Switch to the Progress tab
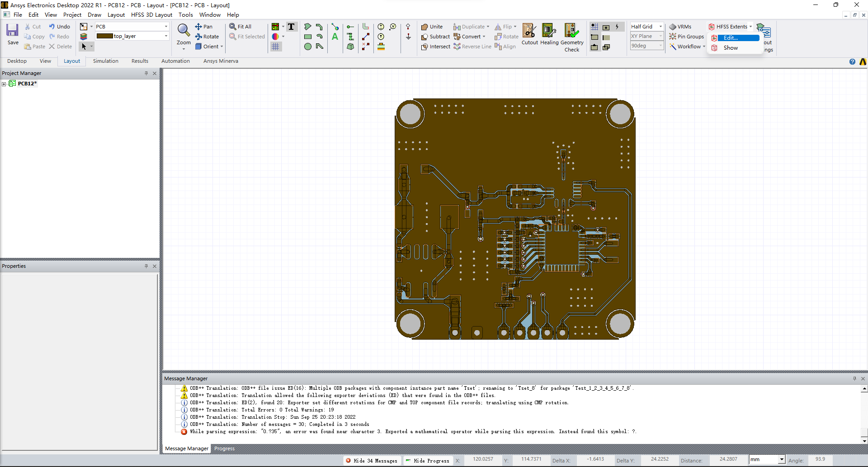This screenshot has height=467, width=868. coord(224,448)
